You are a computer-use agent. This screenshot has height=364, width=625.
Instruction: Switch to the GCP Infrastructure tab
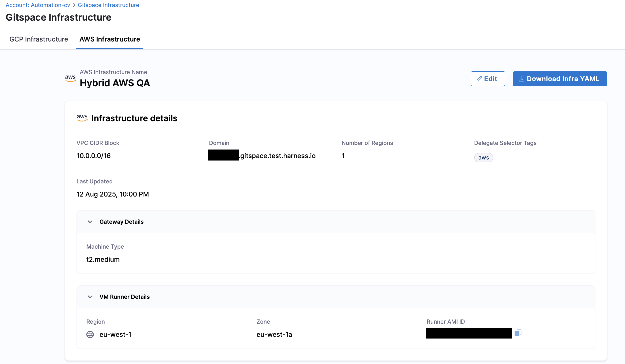(x=39, y=39)
